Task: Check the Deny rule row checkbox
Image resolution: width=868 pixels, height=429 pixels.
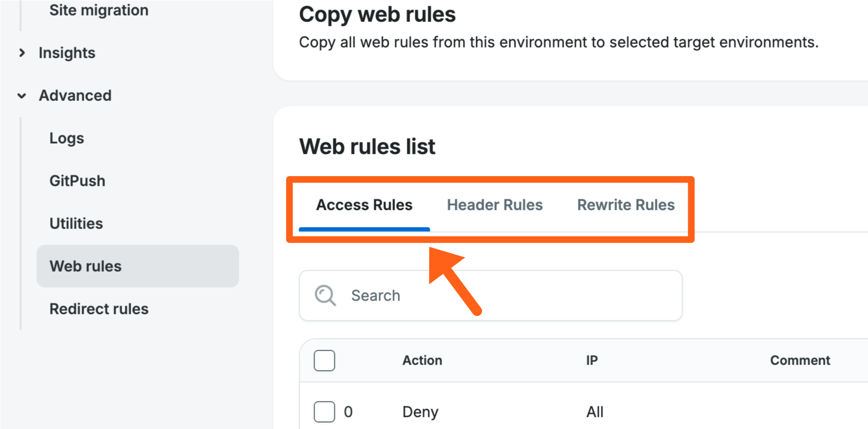Action: pos(324,412)
